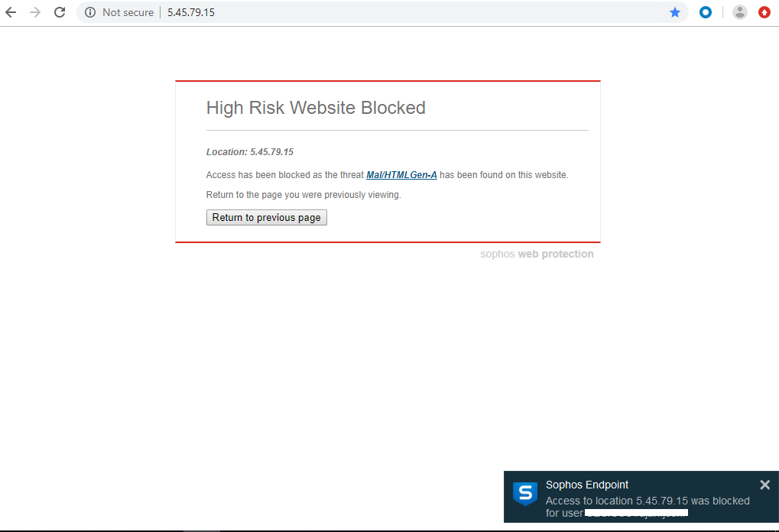Dismiss the Sophos Endpoint notification
The width and height of the screenshot is (779, 532).
click(x=764, y=485)
